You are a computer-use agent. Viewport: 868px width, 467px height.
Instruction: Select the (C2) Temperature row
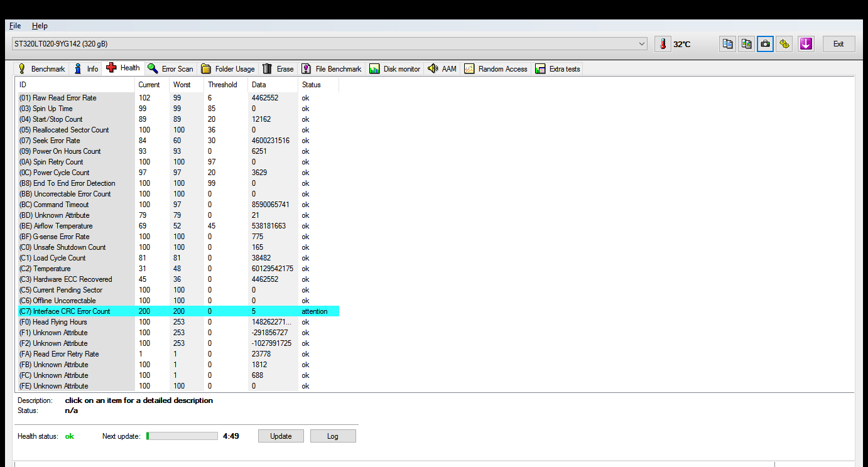(178, 269)
